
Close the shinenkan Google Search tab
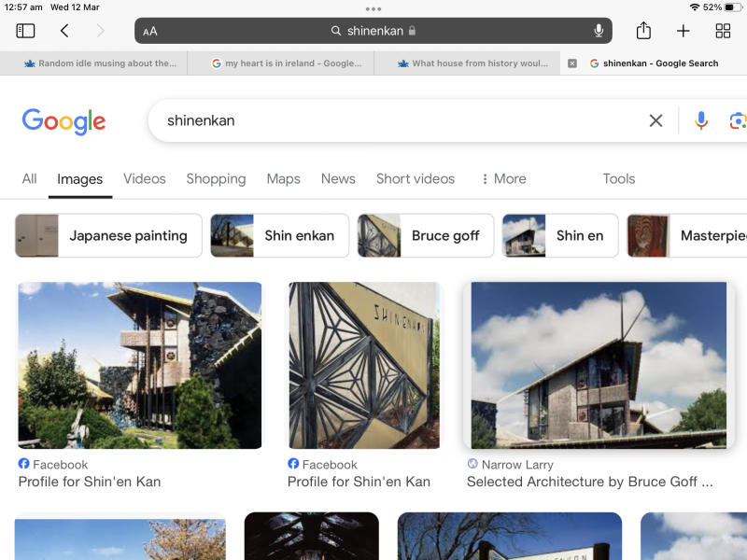pos(572,63)
